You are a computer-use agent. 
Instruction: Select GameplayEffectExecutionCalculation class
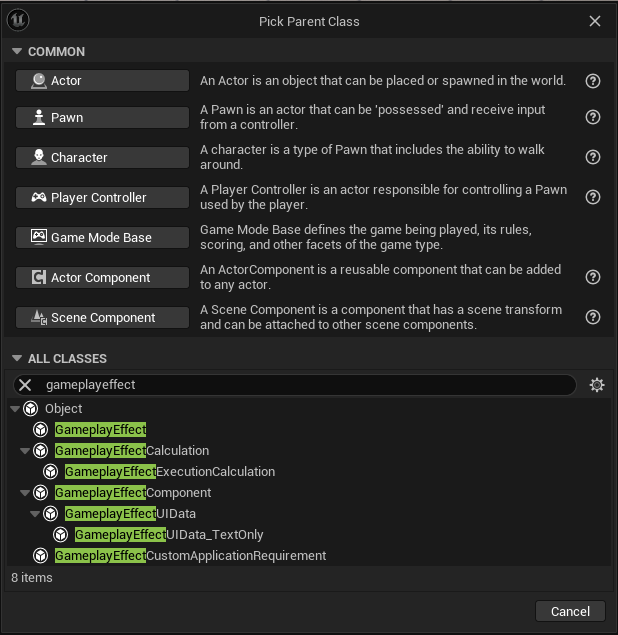click(x=169, y=472)
